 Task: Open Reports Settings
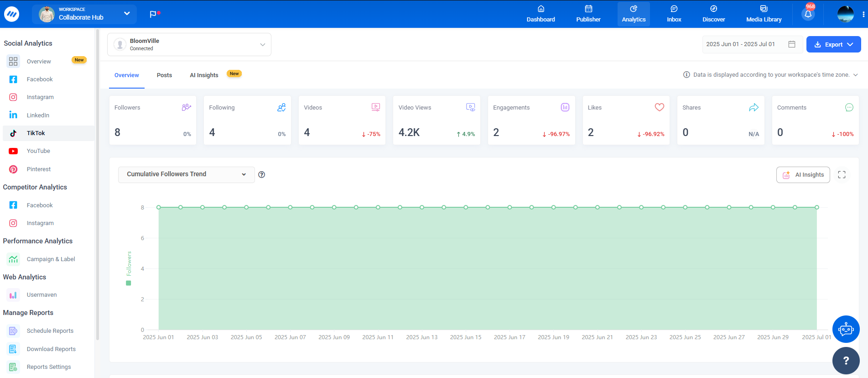tap(48, 367)
